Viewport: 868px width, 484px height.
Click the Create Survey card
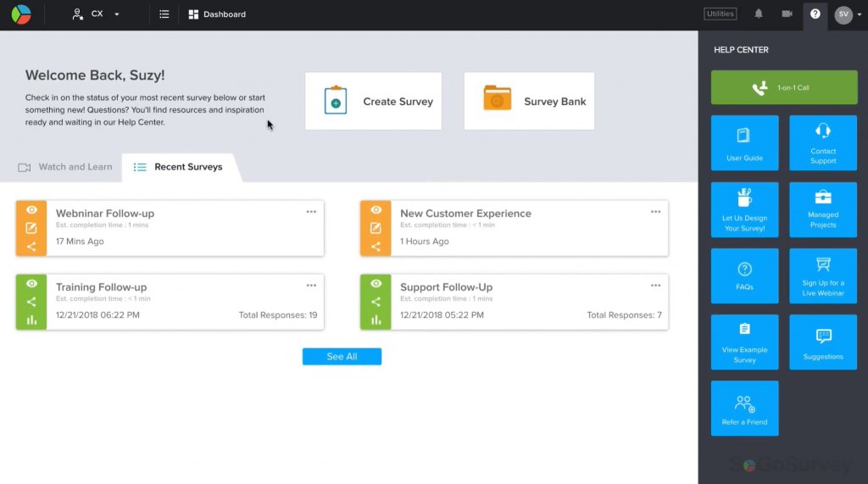373,101
